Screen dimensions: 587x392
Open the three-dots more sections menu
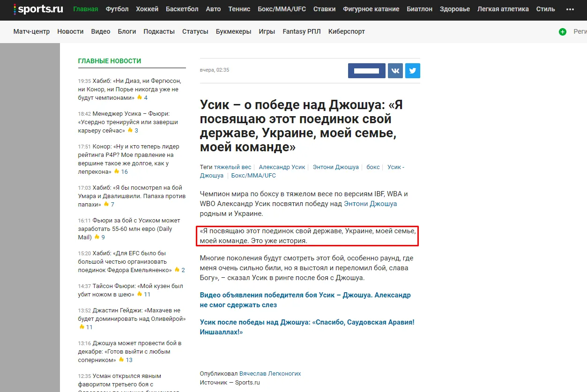570,9
